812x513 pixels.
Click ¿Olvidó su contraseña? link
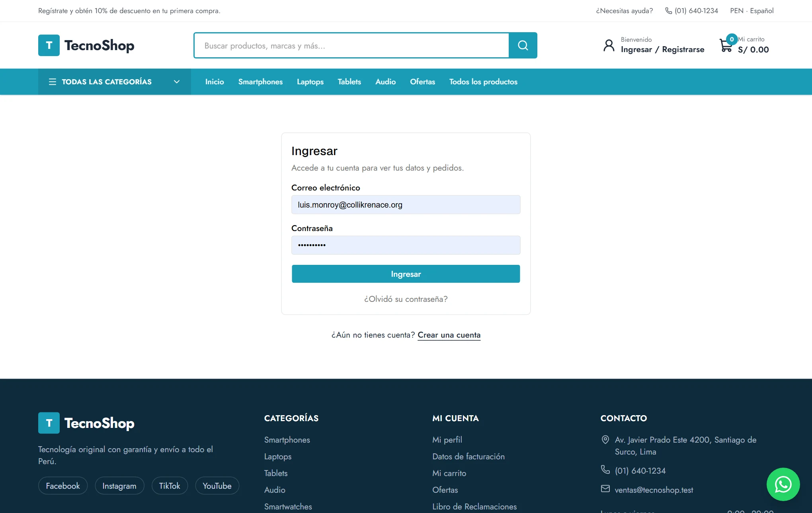pyautogui.click(x=406, y=299)
